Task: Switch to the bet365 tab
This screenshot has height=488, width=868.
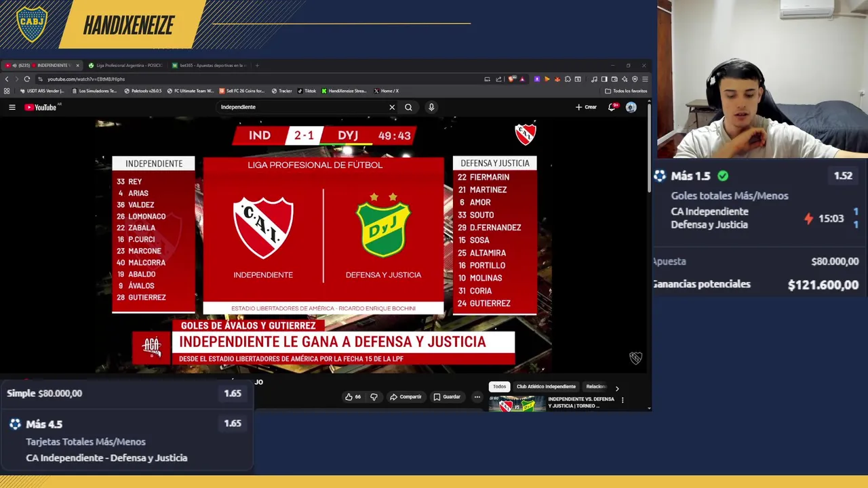Action: point(209,66)
